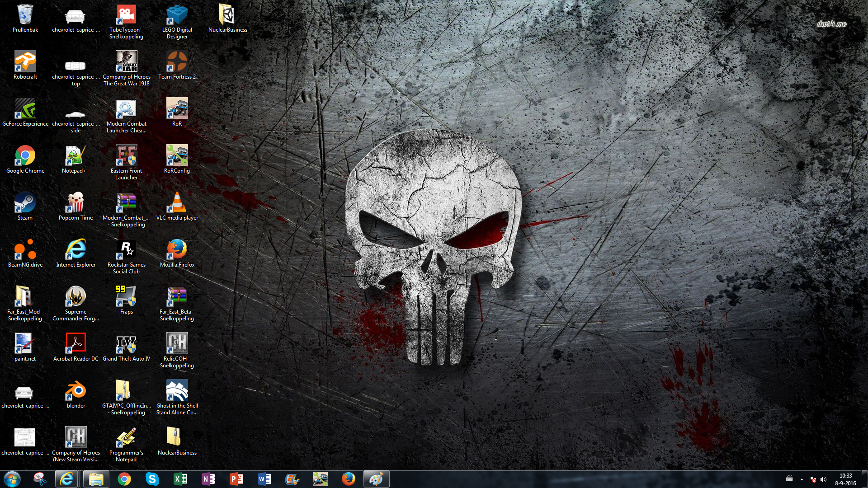Open Programmer's Notepad desktop shortcut

coord(127,445)
